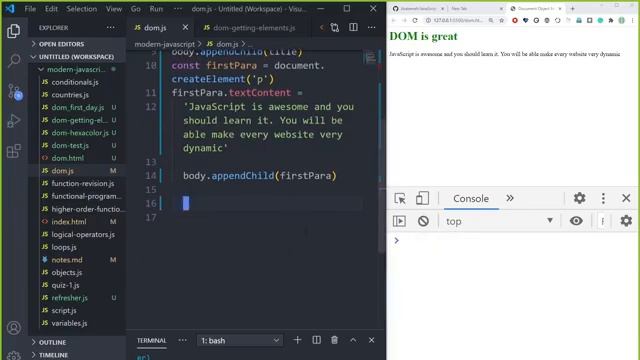640x360 pixels.
Task: Open conditionals.js in explorer
Action: (75, 82)
